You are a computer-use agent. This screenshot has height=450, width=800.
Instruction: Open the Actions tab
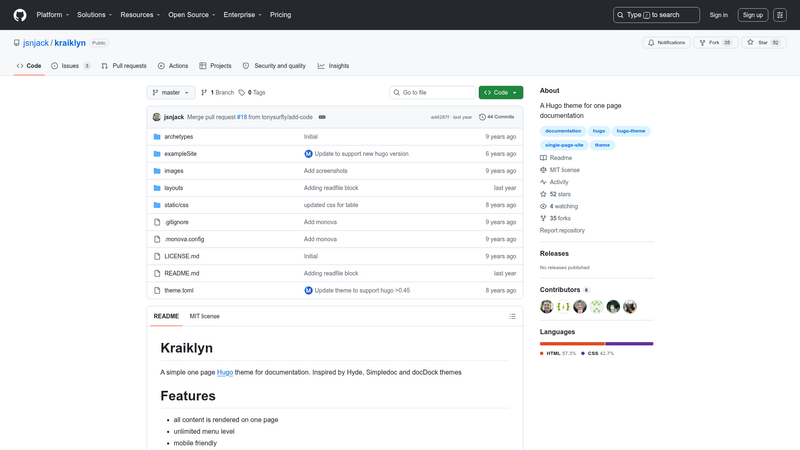pyautogui.click(x=173, y=66)
